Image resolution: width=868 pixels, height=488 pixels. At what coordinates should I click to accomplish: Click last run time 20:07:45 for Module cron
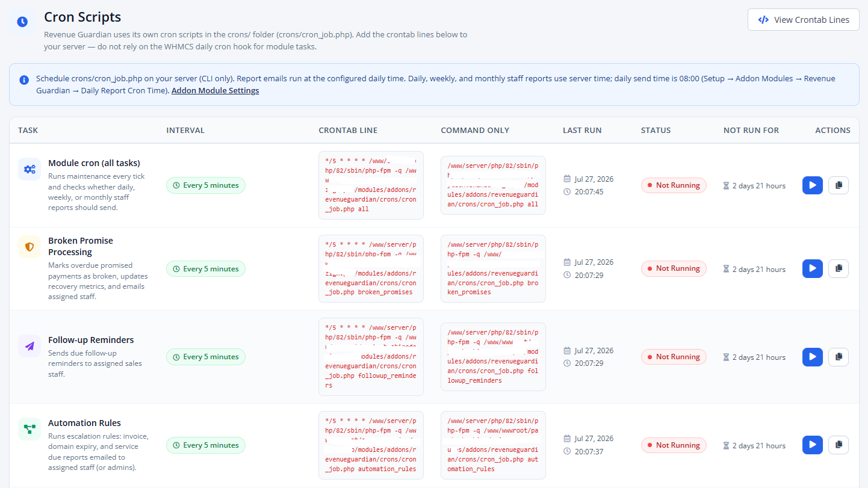[x=589, y=192]
